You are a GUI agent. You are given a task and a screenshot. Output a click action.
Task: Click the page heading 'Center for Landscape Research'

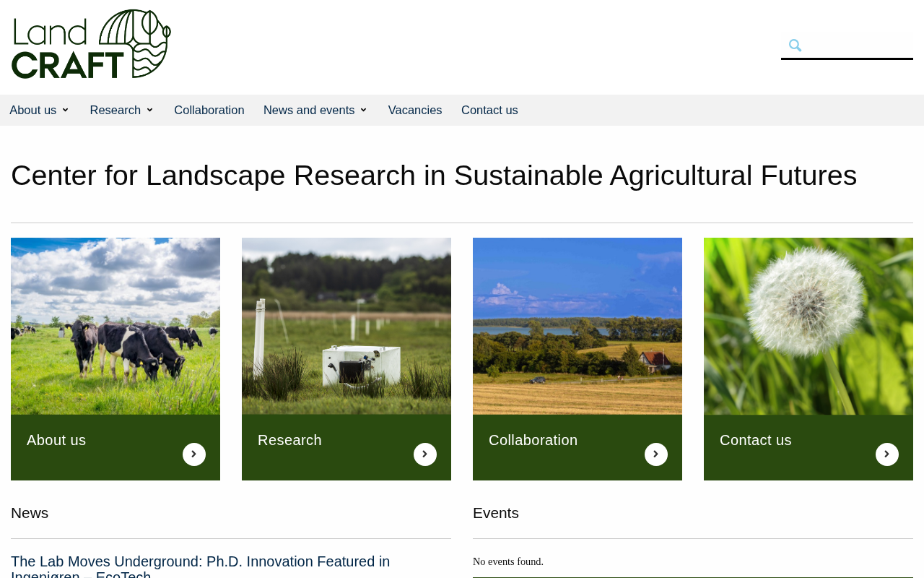pyautogui.click(x=434, y=175)
